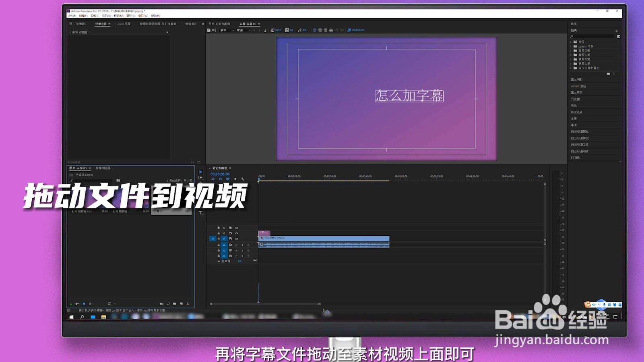Toggle insert sequences as nests icon
The image size is (644, 362).
pyautogui.click(x=213, y=179)
